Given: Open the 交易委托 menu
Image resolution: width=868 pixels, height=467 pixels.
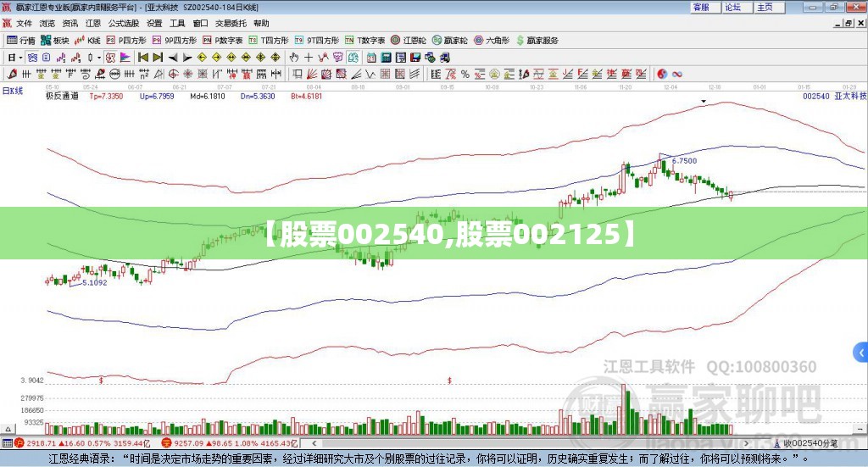Looking at the screenshot, I should point(231,23).
